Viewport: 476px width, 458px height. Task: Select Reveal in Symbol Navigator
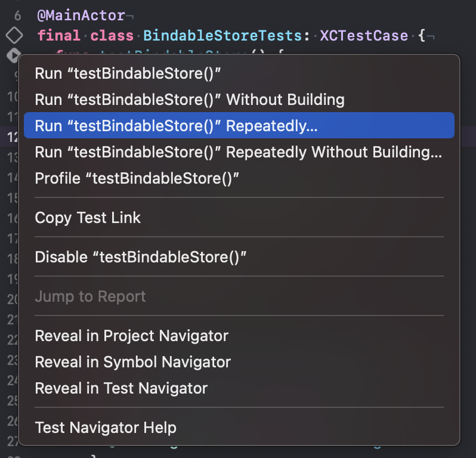[132, 362]
